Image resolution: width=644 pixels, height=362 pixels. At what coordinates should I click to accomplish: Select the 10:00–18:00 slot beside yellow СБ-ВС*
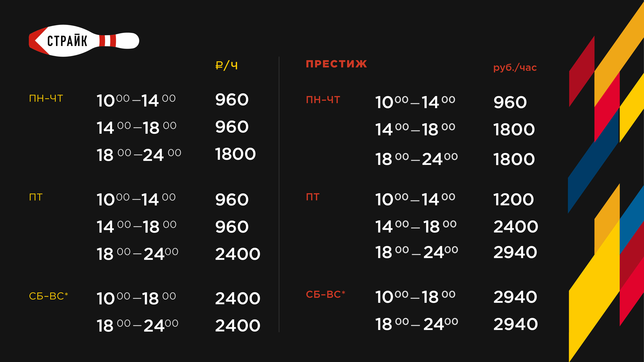(136, 298)
